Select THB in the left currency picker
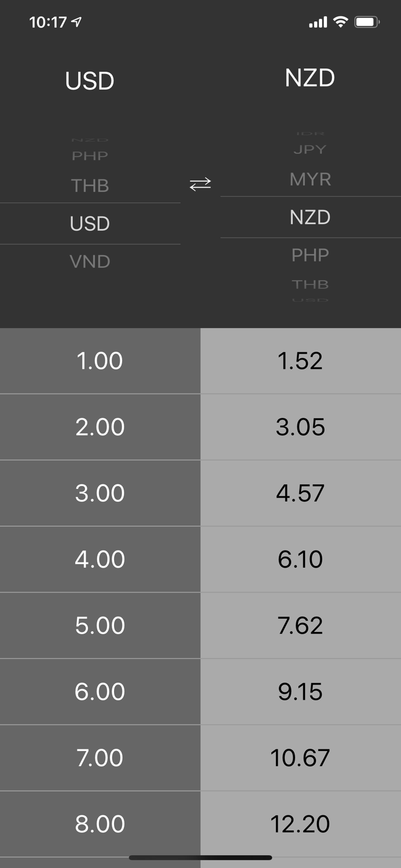 (x=90, y=185)
